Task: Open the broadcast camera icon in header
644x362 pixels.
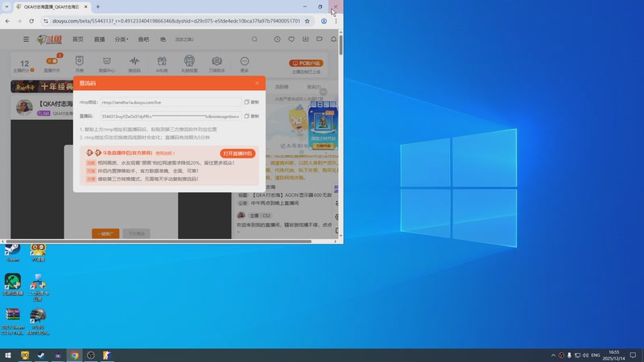Action: click(x=319, y=39)
